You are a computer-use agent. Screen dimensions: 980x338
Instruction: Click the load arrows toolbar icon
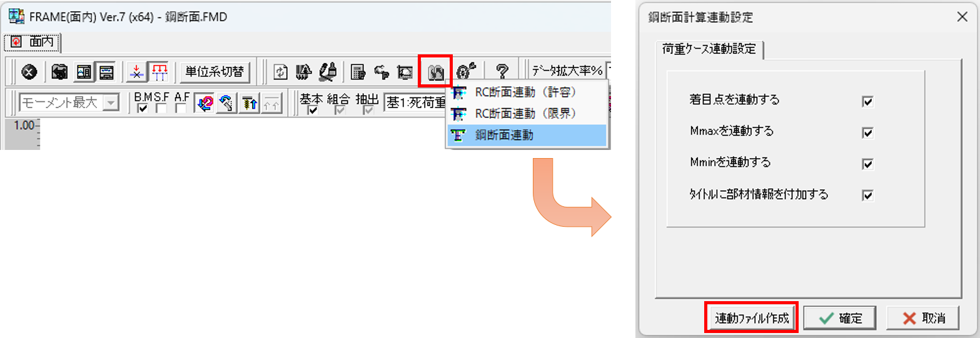click(304, 72)
